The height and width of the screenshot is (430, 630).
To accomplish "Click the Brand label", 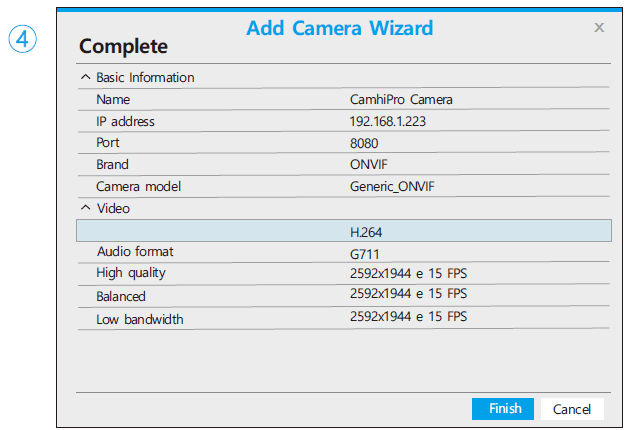I will click(x=112, y=164).
